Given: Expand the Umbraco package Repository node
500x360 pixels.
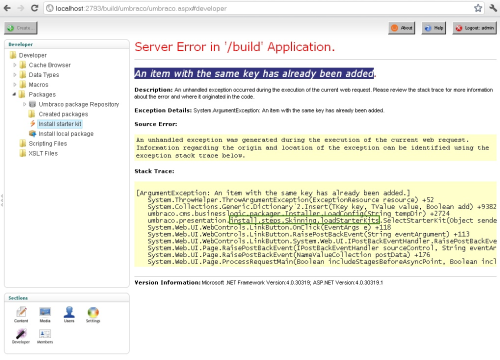Looking at the screenshot, I should tap(24, 104).
